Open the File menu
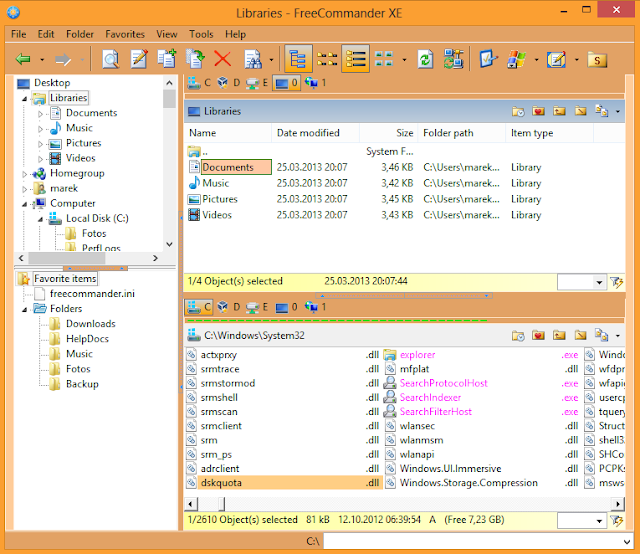640x554 pixels. point(19,34)
